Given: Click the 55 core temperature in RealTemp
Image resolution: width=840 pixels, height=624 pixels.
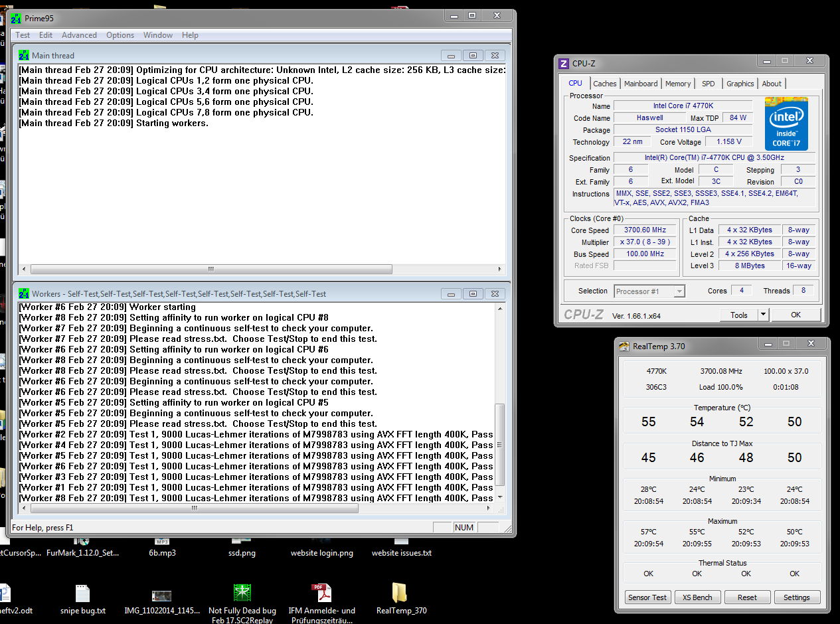Looking at the screenshot, I should coord(648,422).
